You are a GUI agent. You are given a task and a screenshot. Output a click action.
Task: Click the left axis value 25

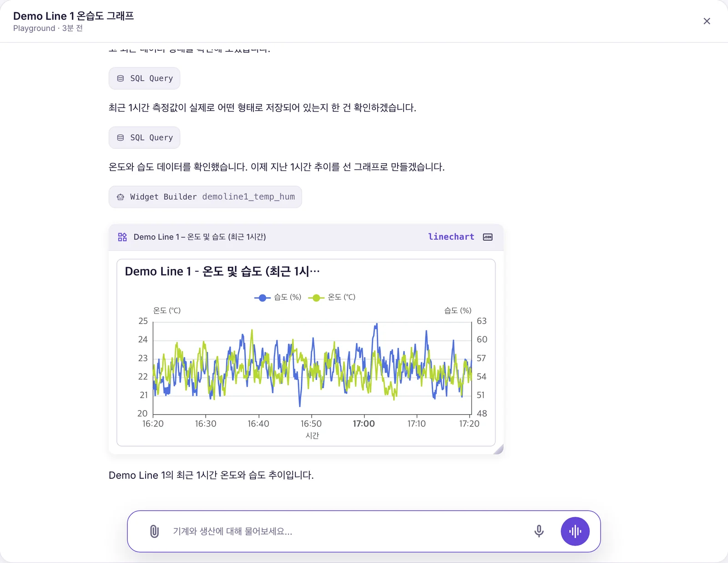(143, 321)
